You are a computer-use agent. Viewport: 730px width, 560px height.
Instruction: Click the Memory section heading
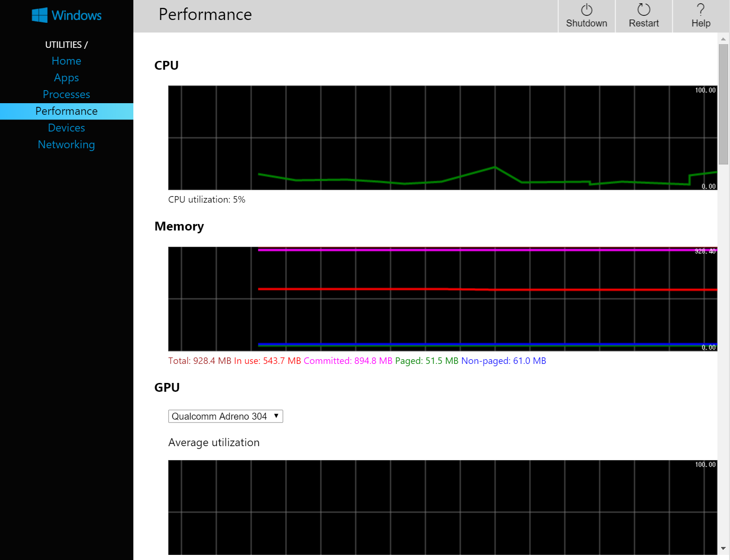click(x=179, y=226)
